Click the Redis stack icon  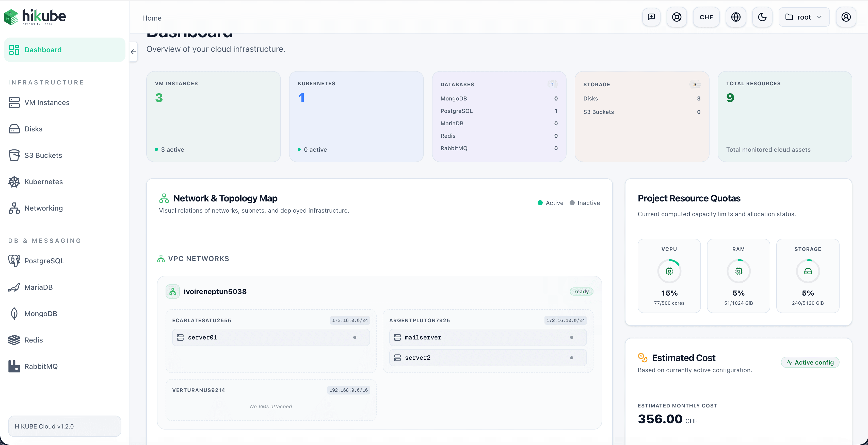(14, 340)
